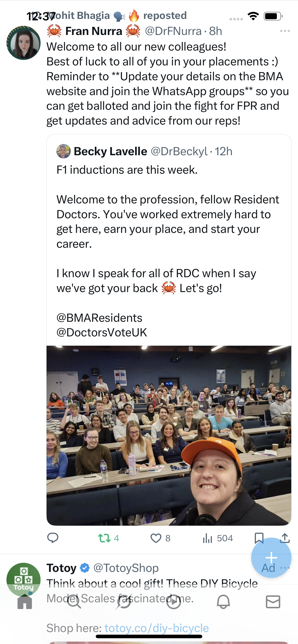298x644 pixels.
Task: View post analytics showing 504 views
Action: [x=218, y=538]
